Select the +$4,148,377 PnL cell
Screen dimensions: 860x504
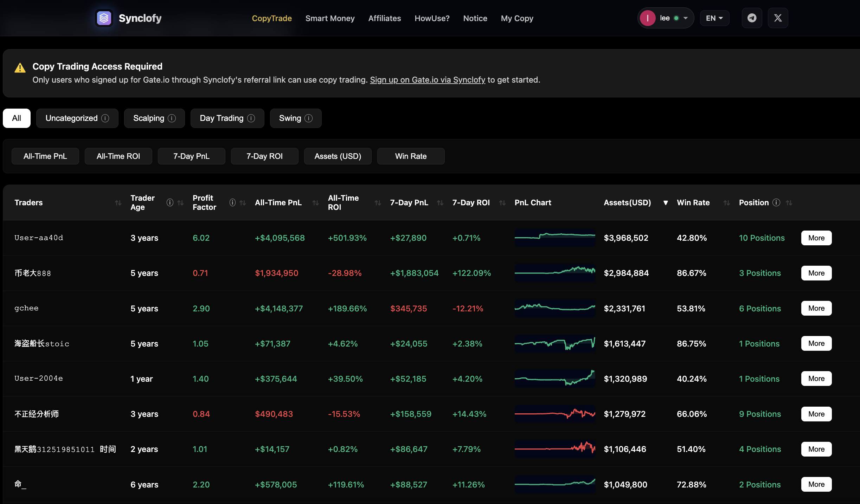coord(279,309)
